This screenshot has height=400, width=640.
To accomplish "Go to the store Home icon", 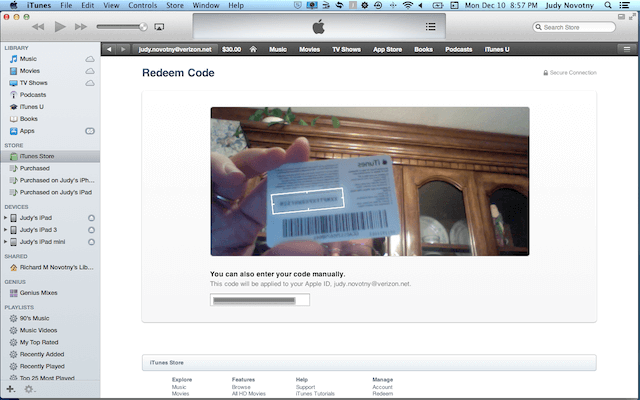I will click(253, 49).
